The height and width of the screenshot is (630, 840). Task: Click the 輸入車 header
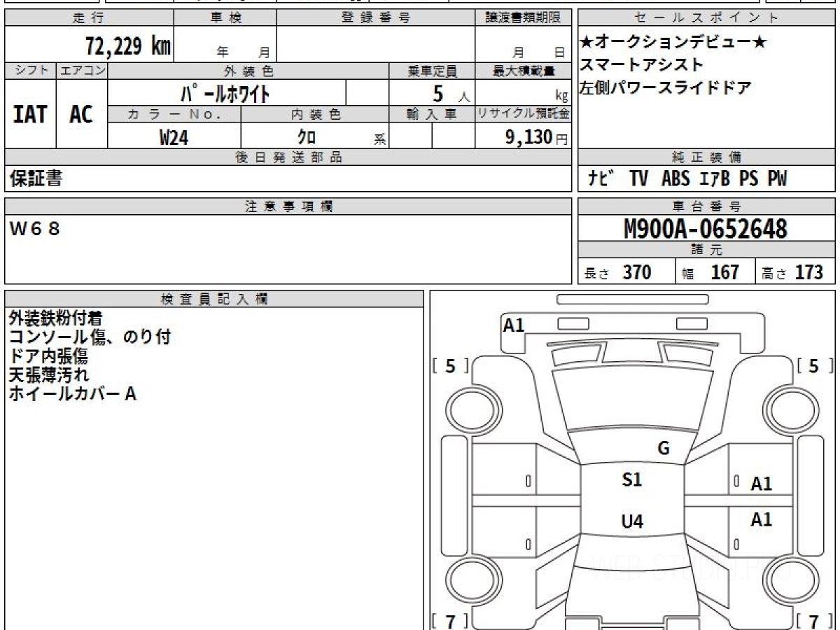pos(432,114)
